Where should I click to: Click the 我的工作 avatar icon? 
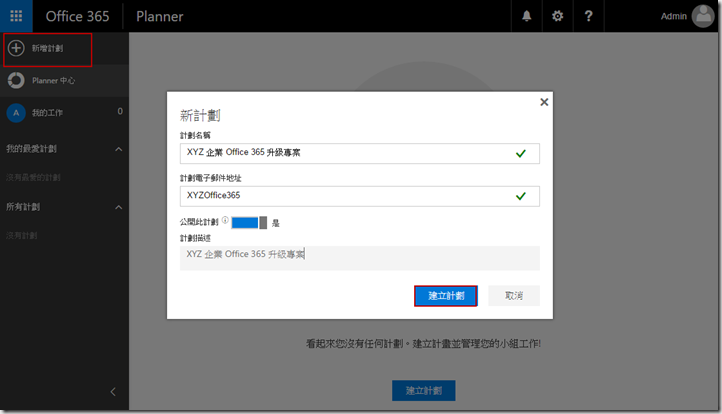click(x=16, y=113)
